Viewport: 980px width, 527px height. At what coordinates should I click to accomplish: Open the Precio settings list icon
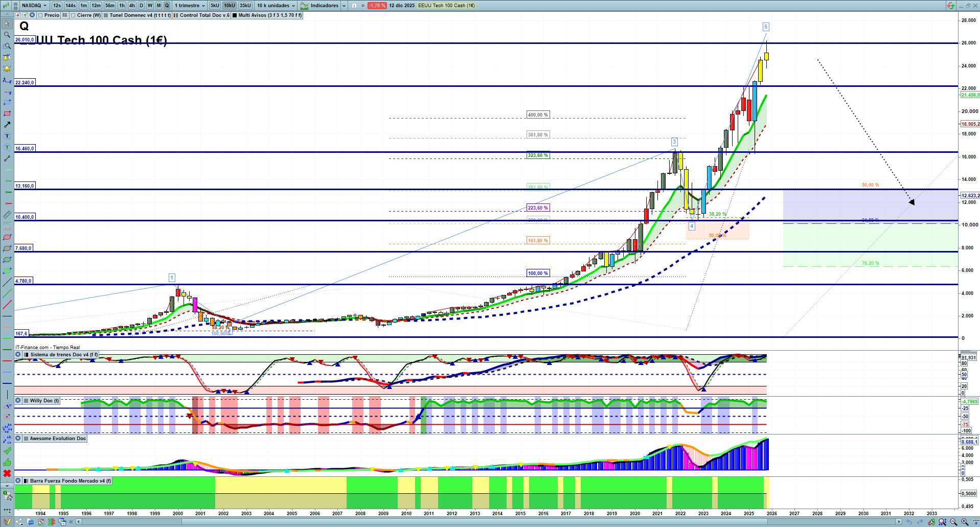tap(65, 15)
